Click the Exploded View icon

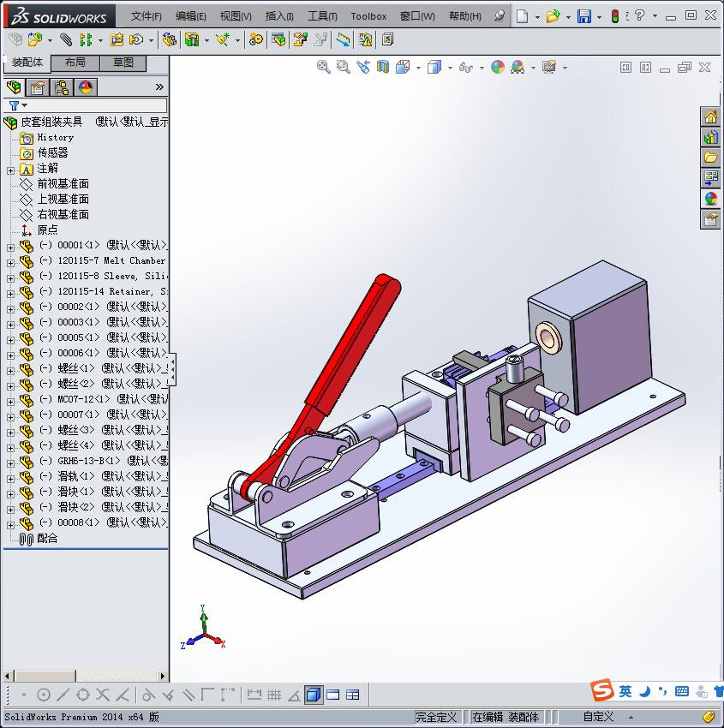[301, 40]
